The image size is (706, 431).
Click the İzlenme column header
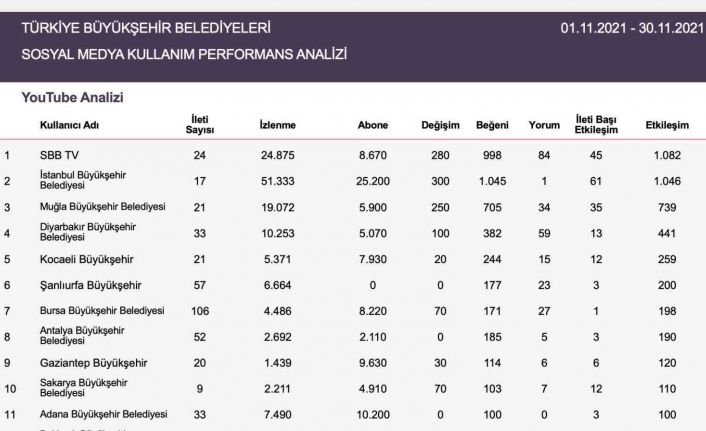pyautogui.click(x=278, y=125)
